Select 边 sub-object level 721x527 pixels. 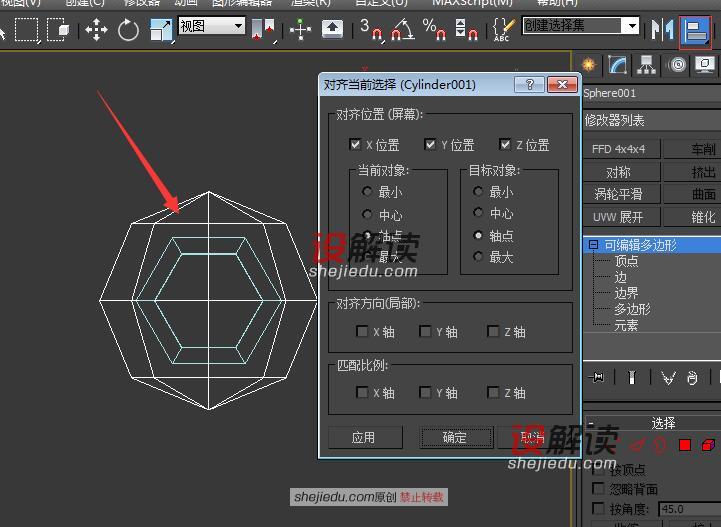[x=620, y=277]
